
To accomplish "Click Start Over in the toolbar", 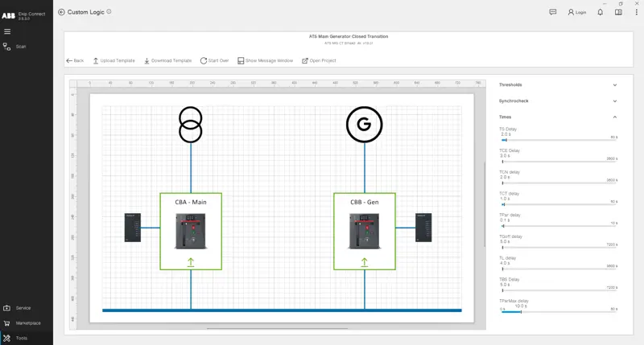I will pos(214,60).
